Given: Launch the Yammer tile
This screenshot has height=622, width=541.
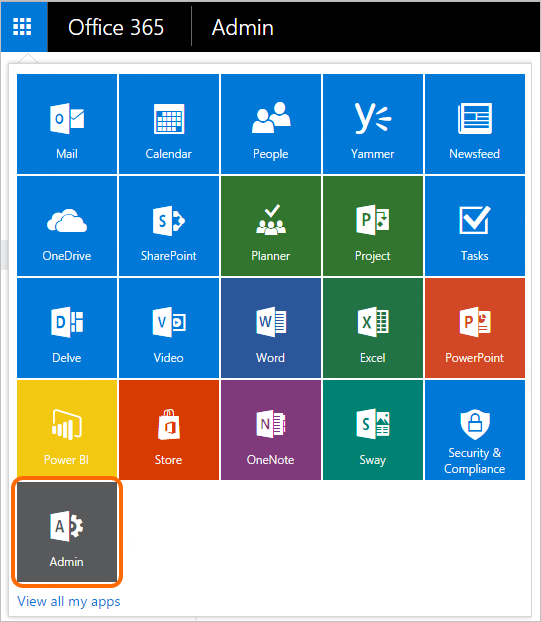Looking at the screenshot, I should click(x=373, y=124).
